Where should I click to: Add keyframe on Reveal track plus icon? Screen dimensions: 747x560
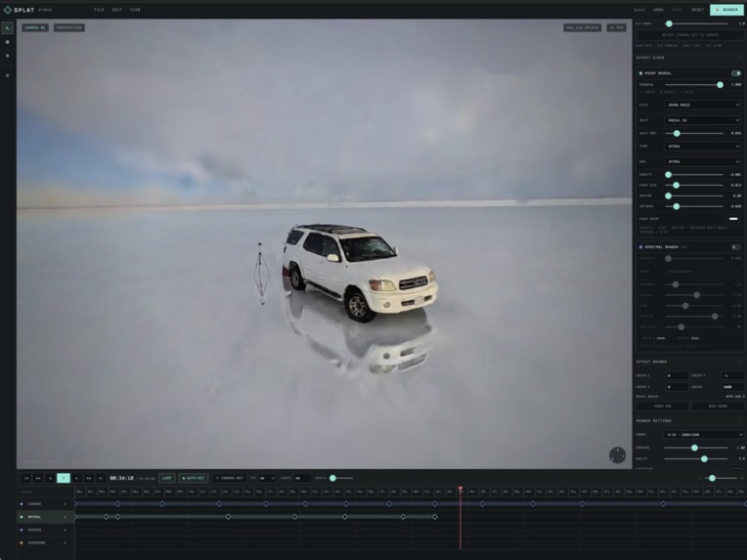click(66, 517)
